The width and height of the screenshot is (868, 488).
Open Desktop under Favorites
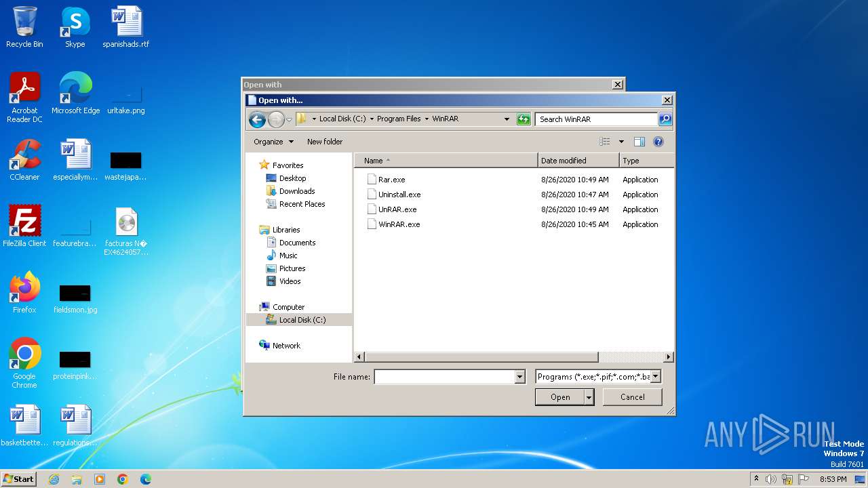pos(292,178)
